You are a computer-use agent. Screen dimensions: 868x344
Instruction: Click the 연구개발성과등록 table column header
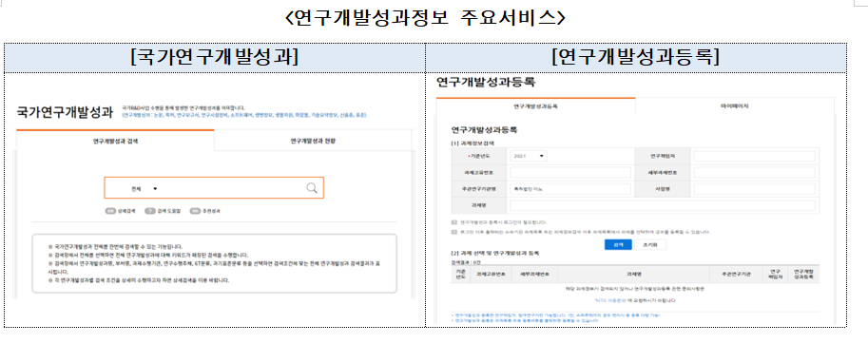(x=802, y=274)
